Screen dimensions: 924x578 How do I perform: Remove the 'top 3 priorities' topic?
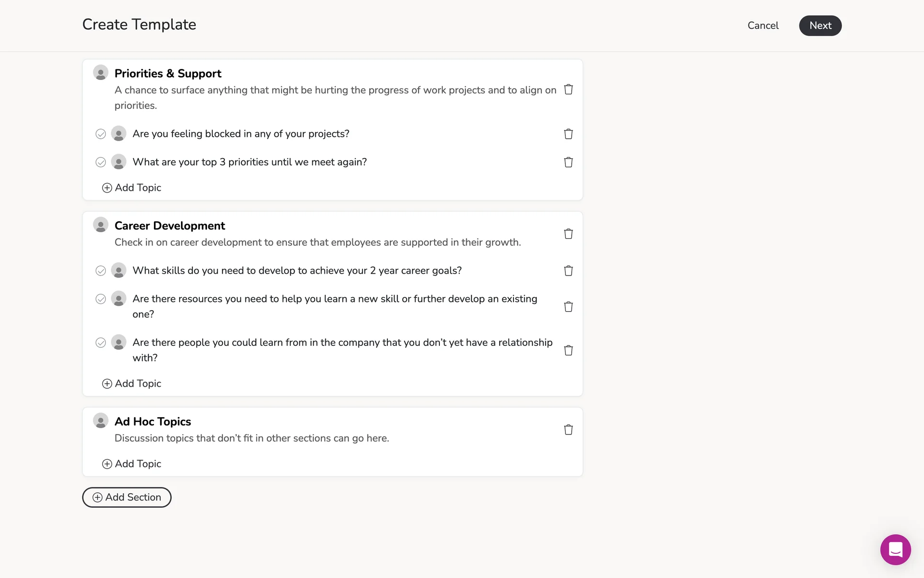[x=568, y=162]
